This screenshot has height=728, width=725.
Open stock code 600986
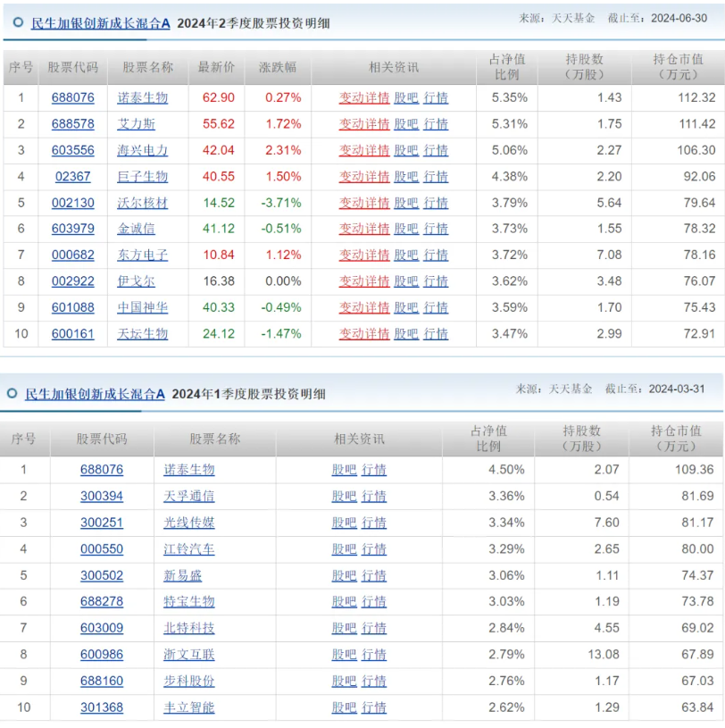coord(102,655)
